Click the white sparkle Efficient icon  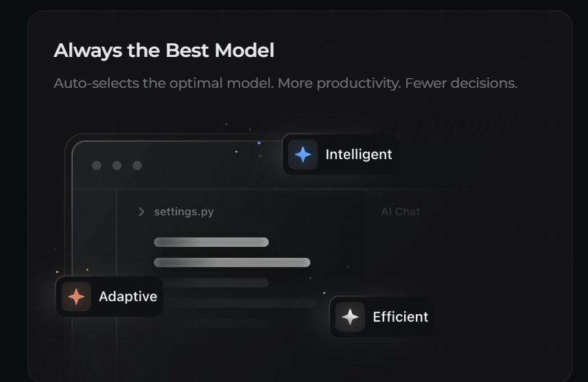(x=350, y=317)
